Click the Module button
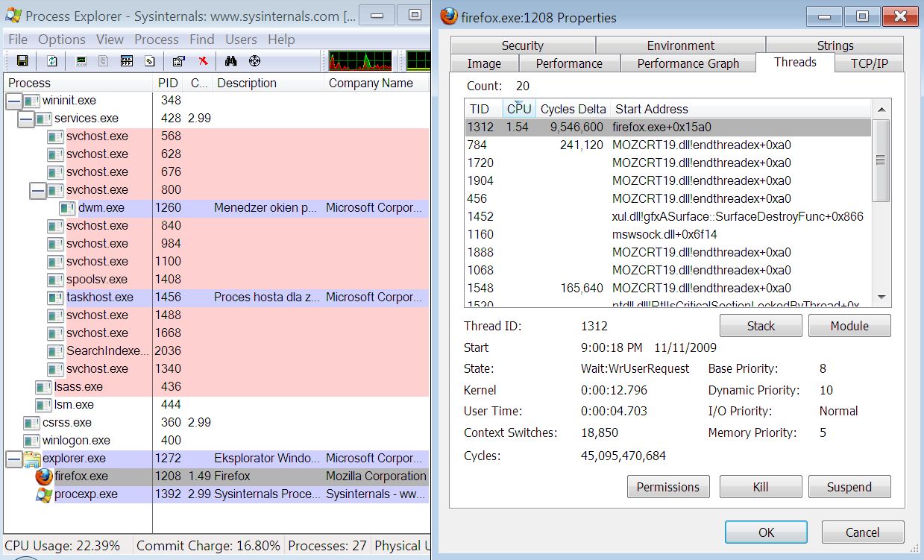Image resolution: width=924 pixels, height=560 pixels. [x=849, y=326]
